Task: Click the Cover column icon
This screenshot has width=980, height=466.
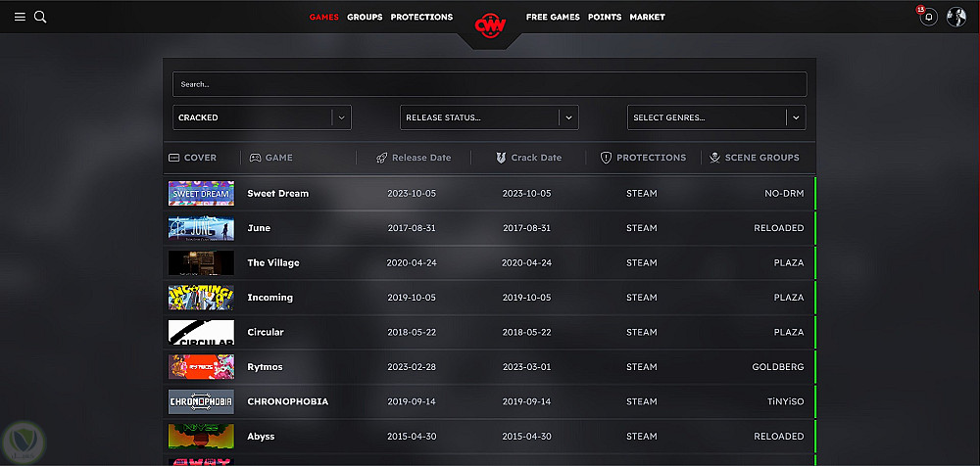Action: pos(173,158)
